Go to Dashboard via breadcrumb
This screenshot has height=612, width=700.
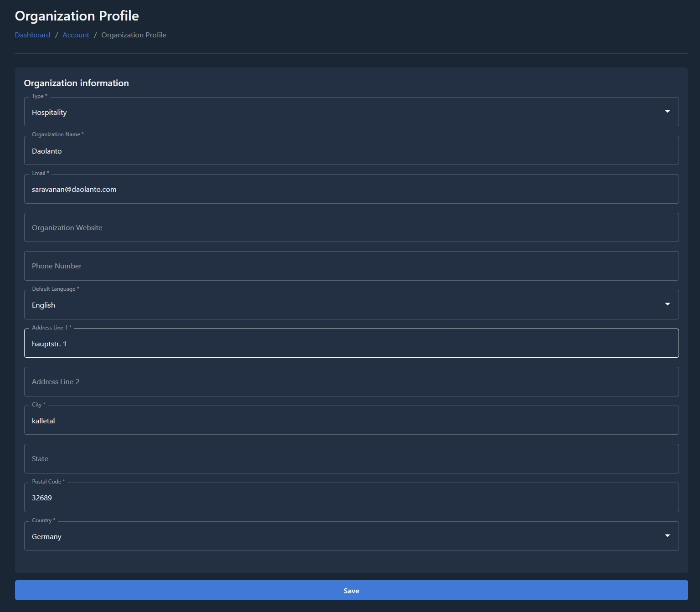32,35
